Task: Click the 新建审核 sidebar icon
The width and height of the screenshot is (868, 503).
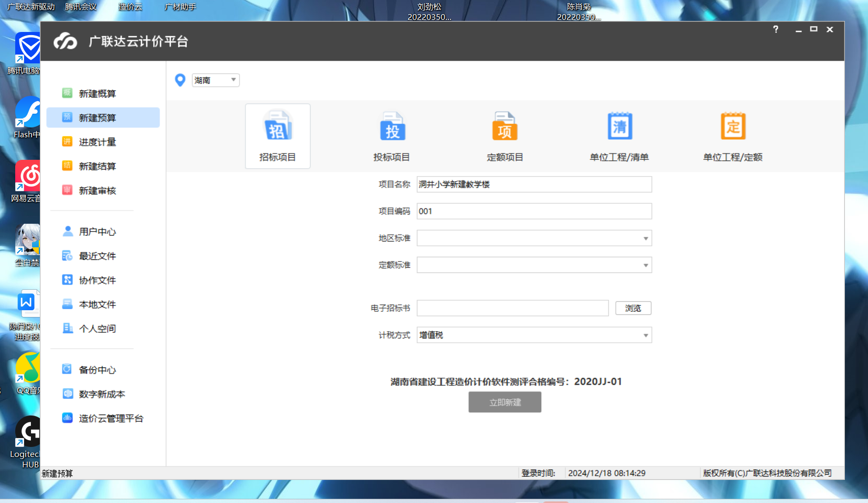Action: pos(67,190)
